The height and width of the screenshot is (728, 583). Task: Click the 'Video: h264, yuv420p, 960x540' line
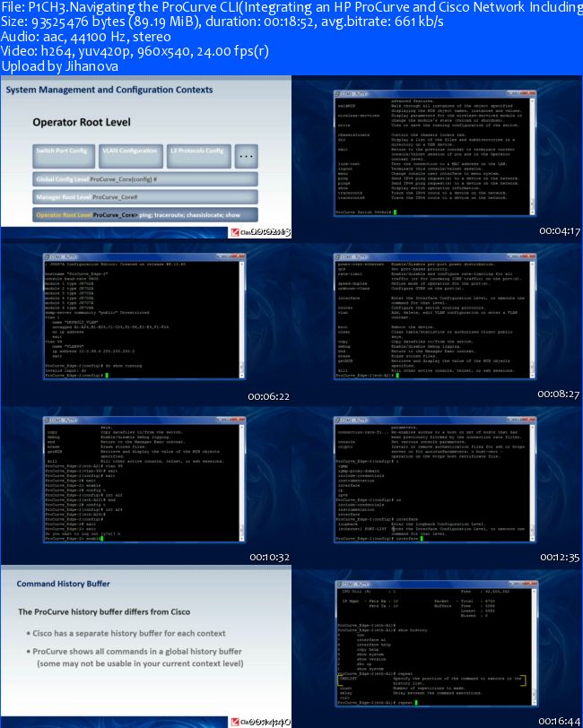click(x=135, y=51)
